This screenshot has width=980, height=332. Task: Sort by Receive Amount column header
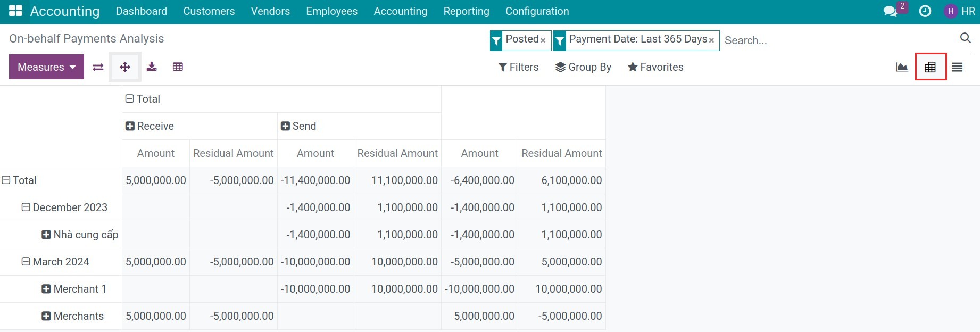tap(156, 153)
